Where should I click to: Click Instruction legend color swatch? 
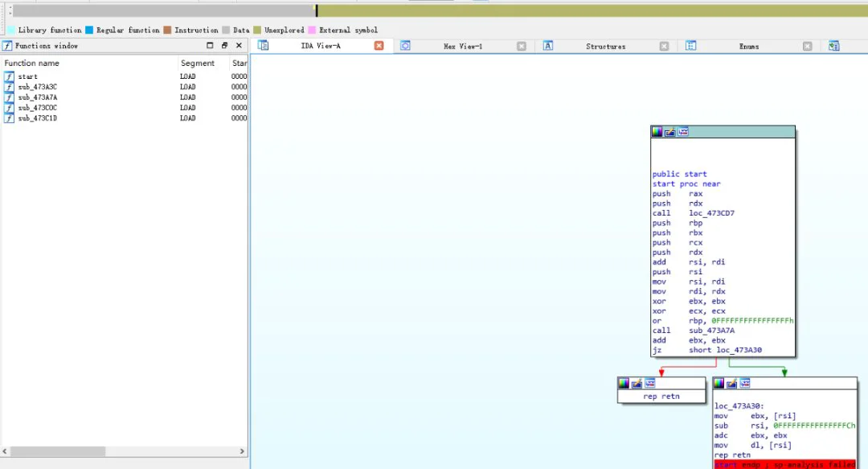point(167,30)
